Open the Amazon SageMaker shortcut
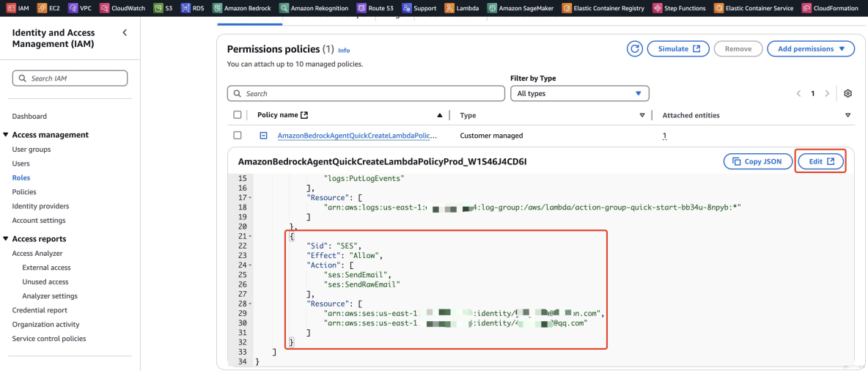This screenshot has height=371, width=868. click(x=521, y=8)
